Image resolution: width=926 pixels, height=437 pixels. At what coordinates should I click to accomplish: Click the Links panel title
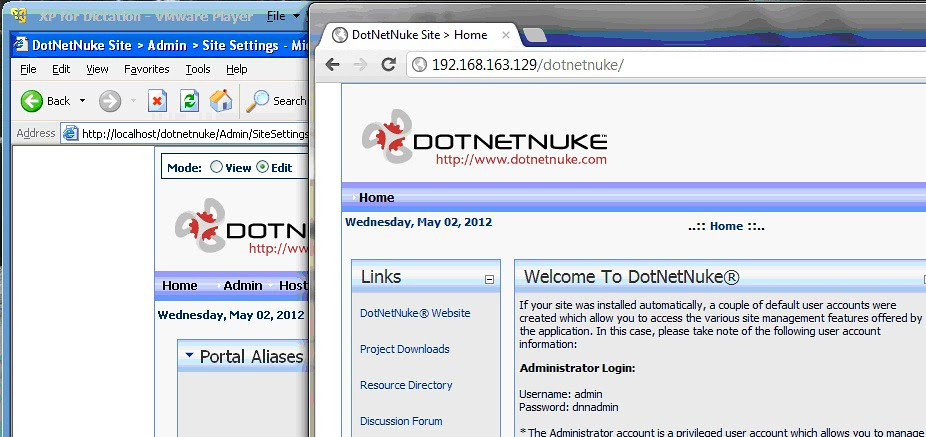click(x=381, y=276)
